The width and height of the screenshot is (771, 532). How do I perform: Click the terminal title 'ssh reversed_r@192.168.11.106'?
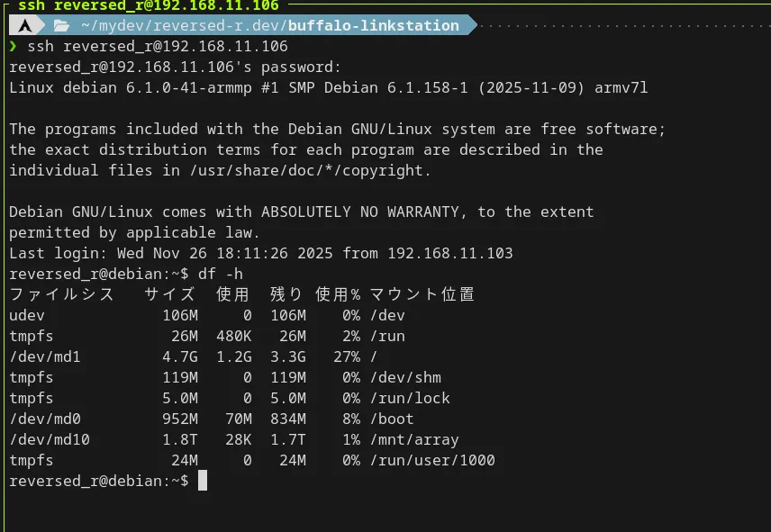(149, 5)
